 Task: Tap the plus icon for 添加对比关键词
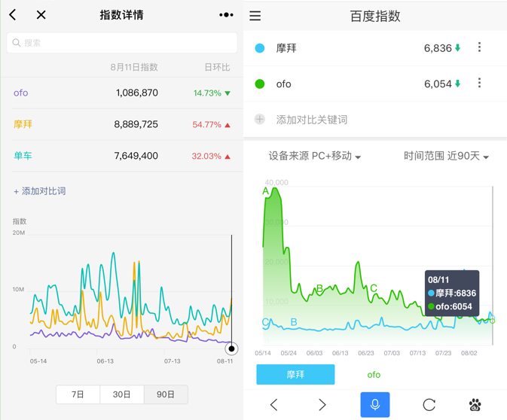(x=260, y=119)
